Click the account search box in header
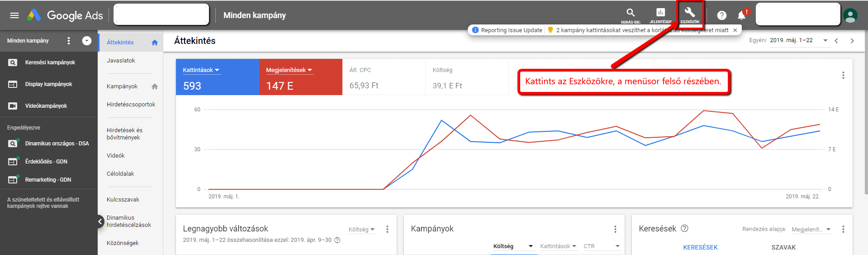 [x=161, y=14]
